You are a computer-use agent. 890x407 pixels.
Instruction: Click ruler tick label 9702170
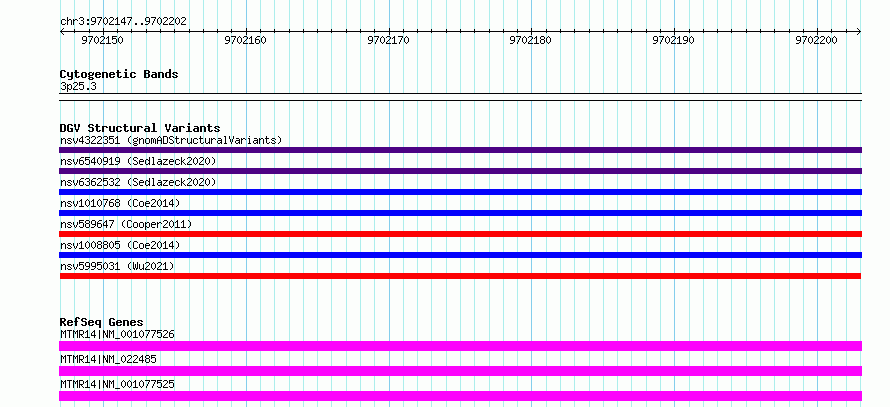(388, 40)
